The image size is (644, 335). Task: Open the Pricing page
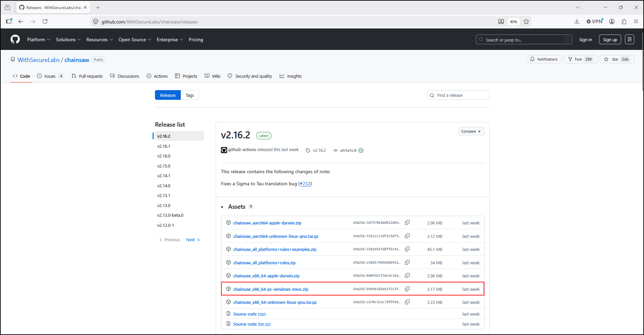coord(196,40)
